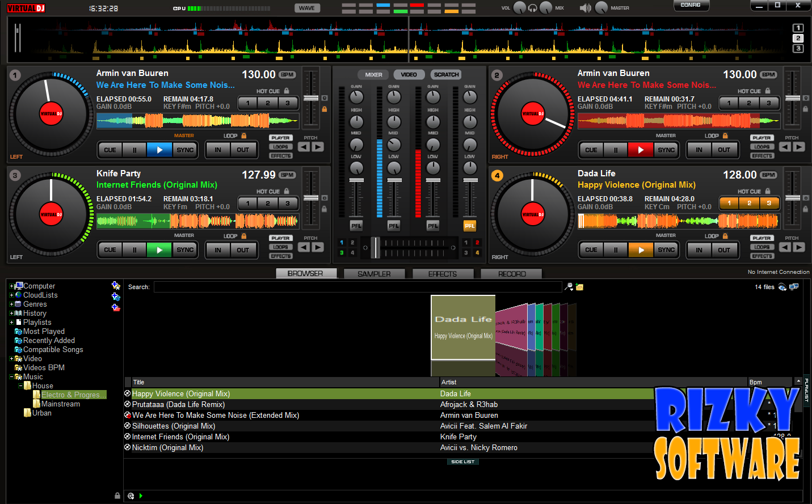Select Silhouettes (Original Mix) track row

[389, 426]
